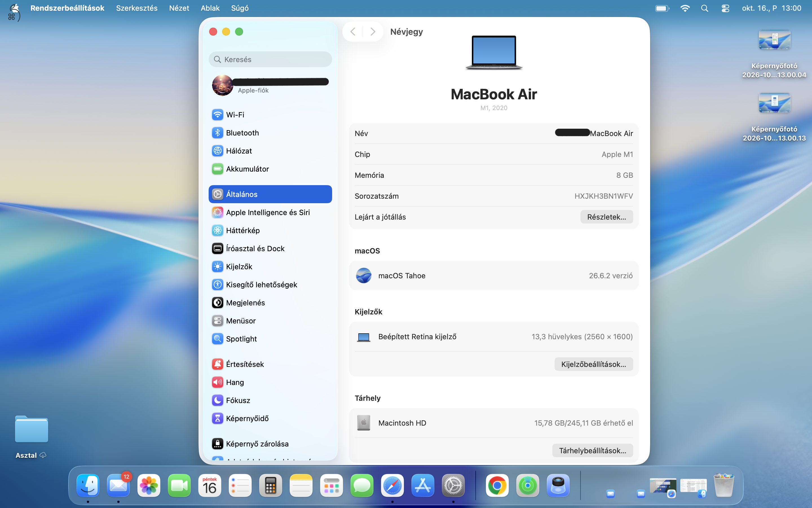
Task: Select Hang in the sidebar
Action: 270,382
